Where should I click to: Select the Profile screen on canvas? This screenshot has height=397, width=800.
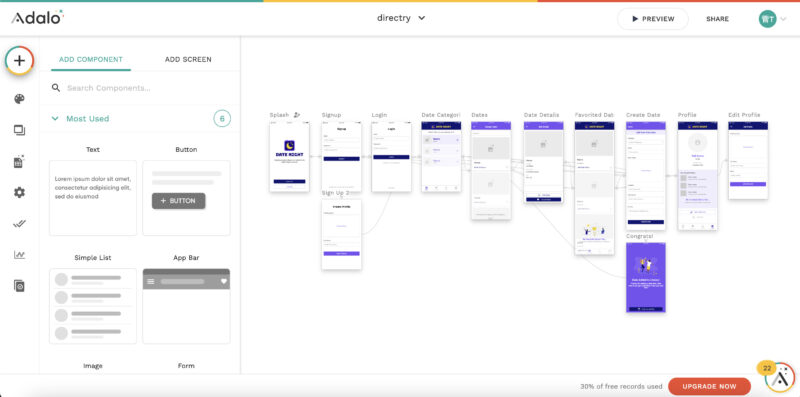tap(697, 176)
